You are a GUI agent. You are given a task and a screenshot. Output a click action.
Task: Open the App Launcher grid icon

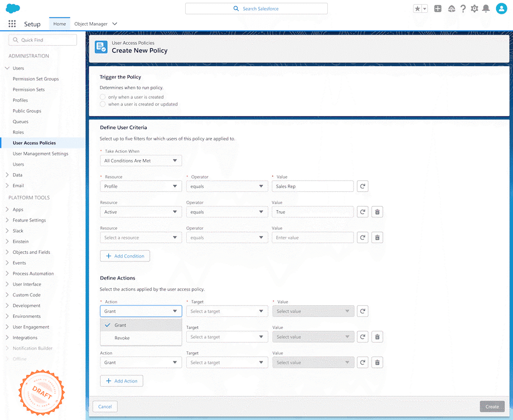(12, 24)
